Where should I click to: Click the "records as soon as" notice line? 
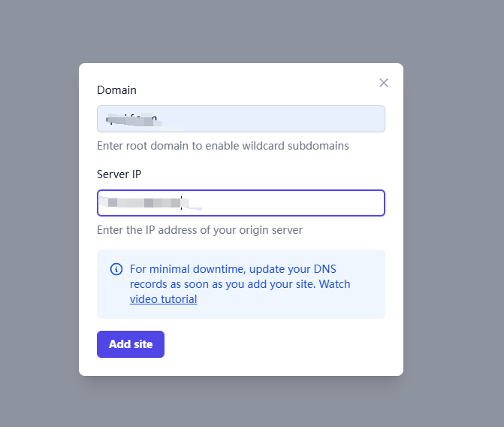(225, 284)
